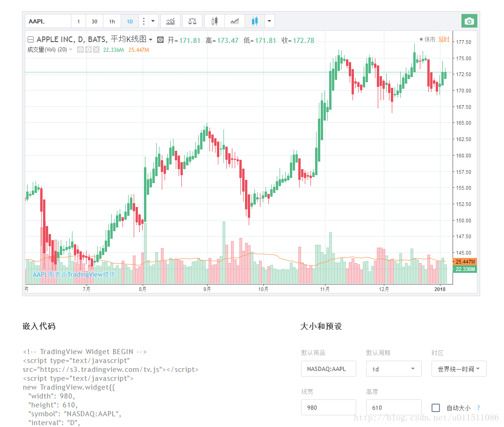The width and height of the screenshot is (504, 427).
Task: Click the 休市 market status indicator
Action: click(x=427, y=39)
